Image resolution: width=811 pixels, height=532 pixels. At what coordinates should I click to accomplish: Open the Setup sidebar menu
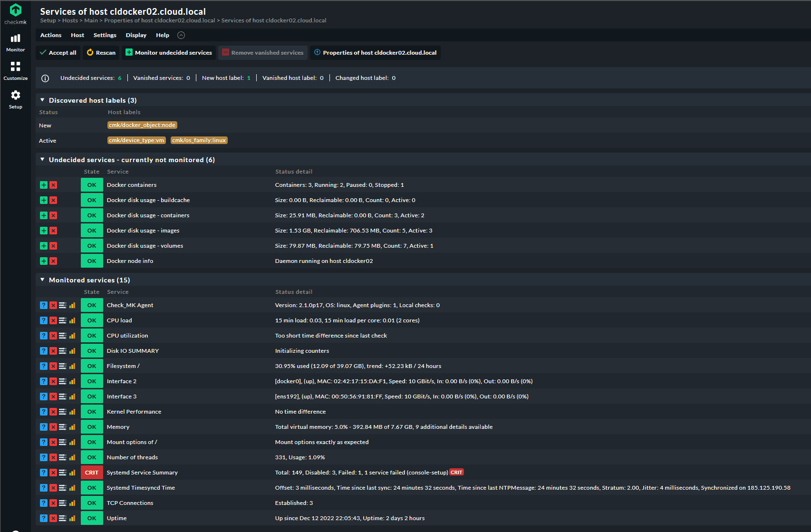(16, 99)
